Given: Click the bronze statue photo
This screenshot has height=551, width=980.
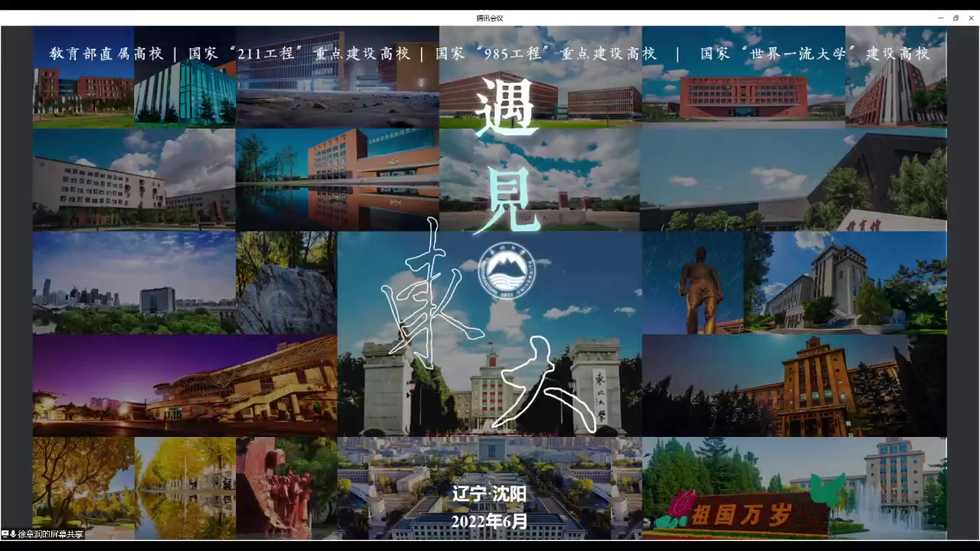Looking at the screenshot, I should point(693,283).
